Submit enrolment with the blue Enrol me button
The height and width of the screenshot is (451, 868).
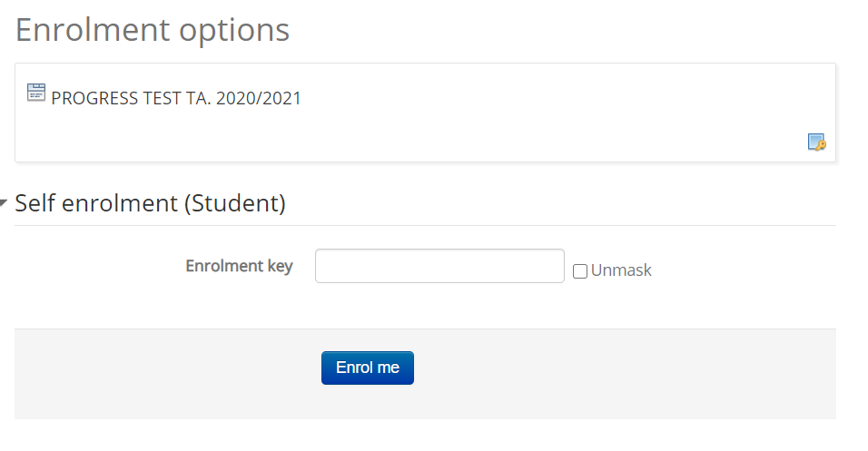pos(368,368)
